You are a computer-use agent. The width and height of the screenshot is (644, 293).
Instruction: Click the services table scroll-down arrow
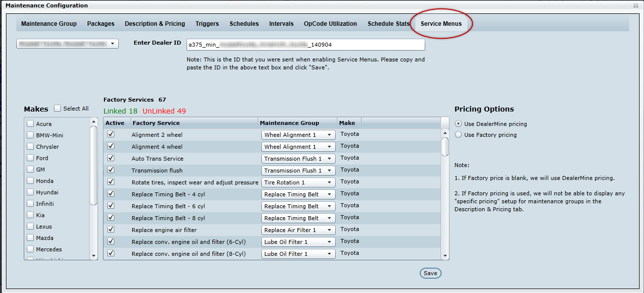click(x=445, y=256)
